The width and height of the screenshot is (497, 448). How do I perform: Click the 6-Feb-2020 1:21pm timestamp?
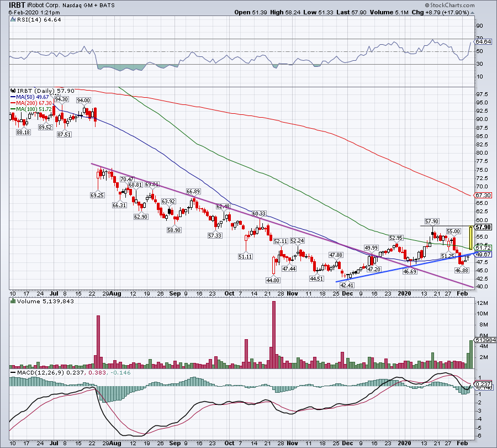click(34, 12)
